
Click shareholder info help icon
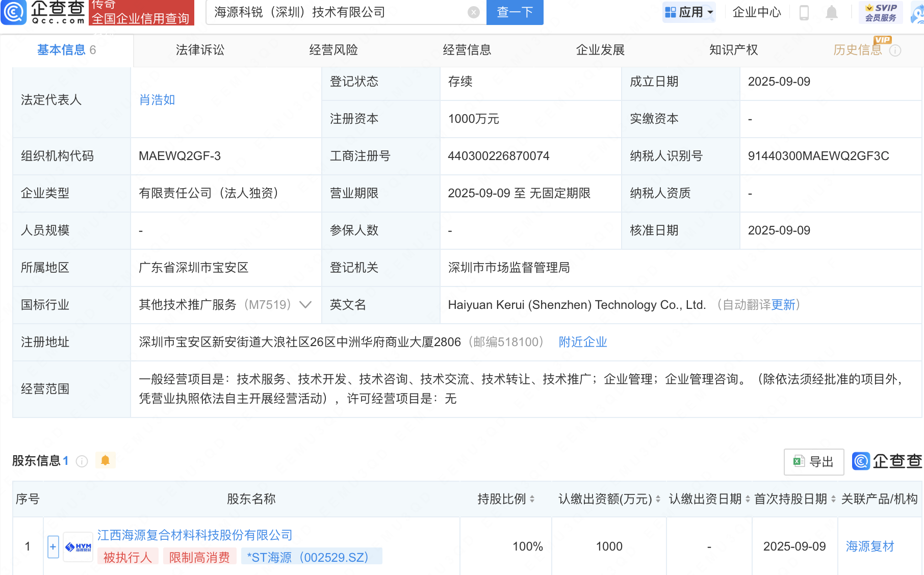pos(82,461)
